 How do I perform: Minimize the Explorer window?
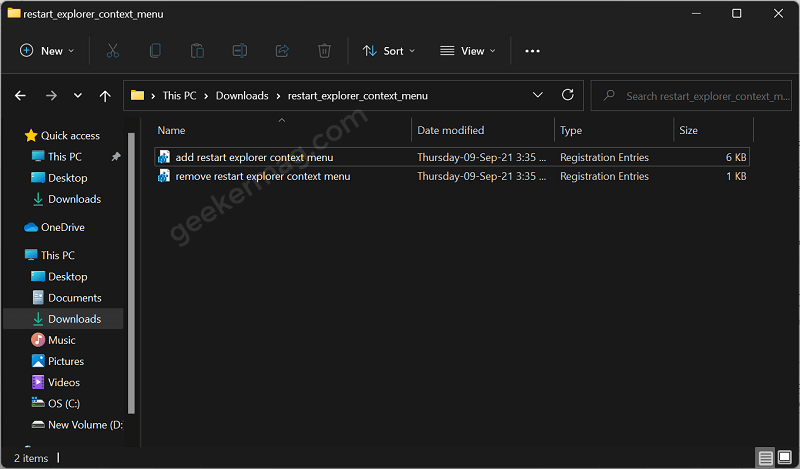pos(696,13)
